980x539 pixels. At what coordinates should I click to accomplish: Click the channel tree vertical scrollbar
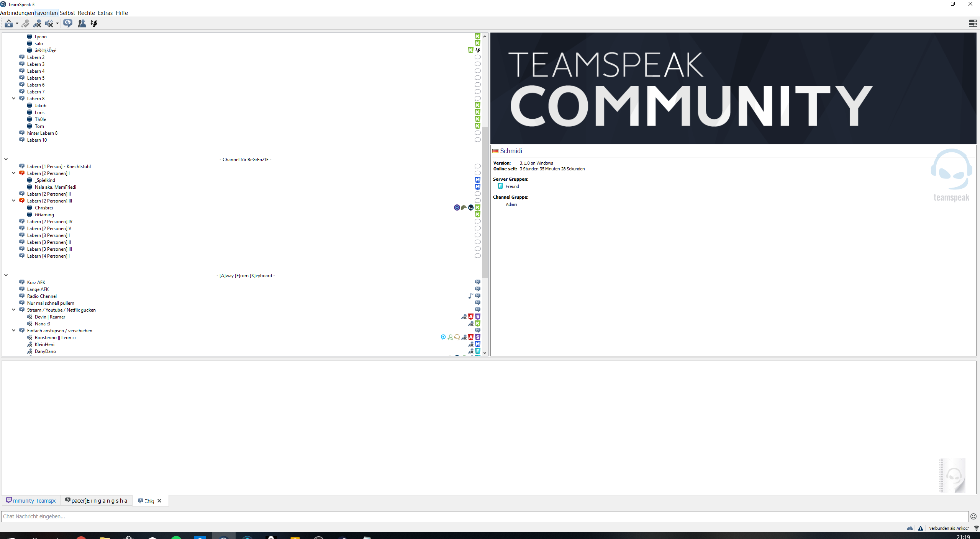coord(485,203)
